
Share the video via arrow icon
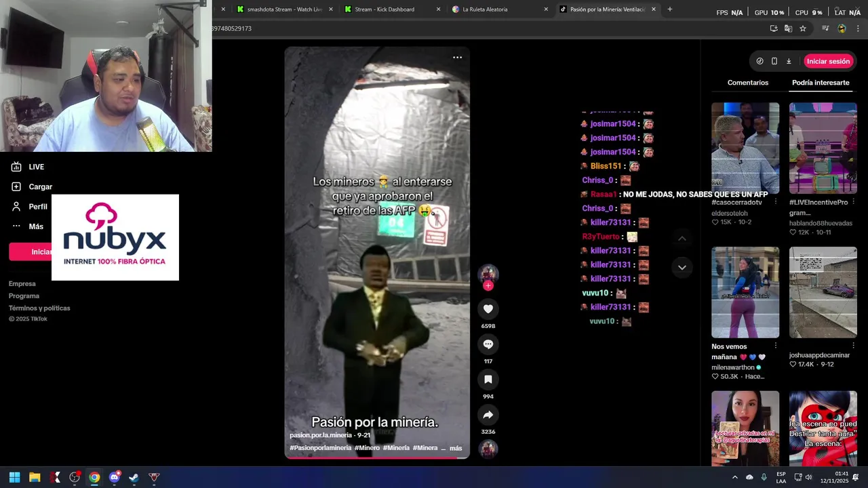coord(488,415)
